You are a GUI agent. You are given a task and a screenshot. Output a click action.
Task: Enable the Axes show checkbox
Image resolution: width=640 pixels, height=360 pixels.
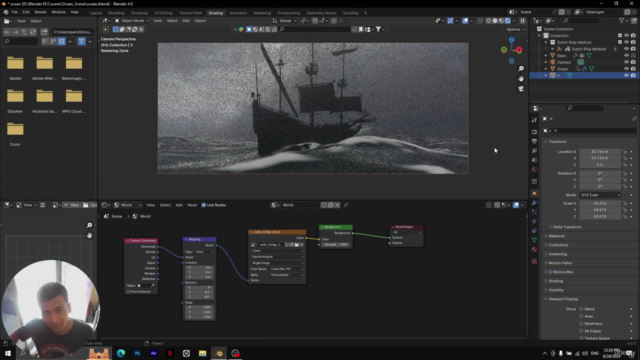coord(581,316)
